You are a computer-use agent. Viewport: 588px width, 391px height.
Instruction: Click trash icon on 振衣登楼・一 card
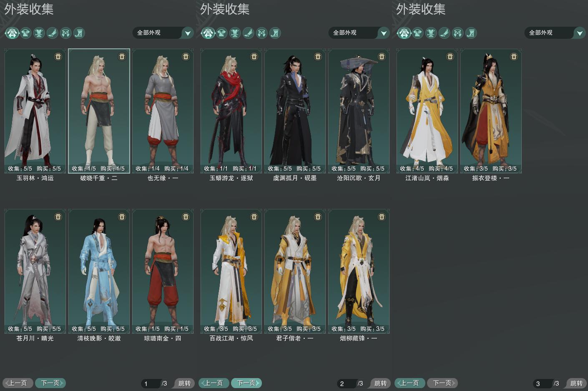point(514,56)
